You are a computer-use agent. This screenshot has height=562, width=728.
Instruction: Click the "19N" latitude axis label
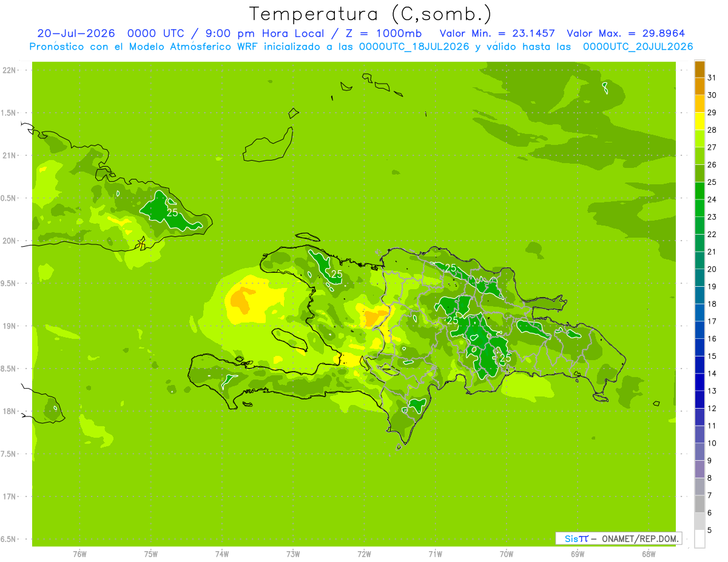click(10, 326)
